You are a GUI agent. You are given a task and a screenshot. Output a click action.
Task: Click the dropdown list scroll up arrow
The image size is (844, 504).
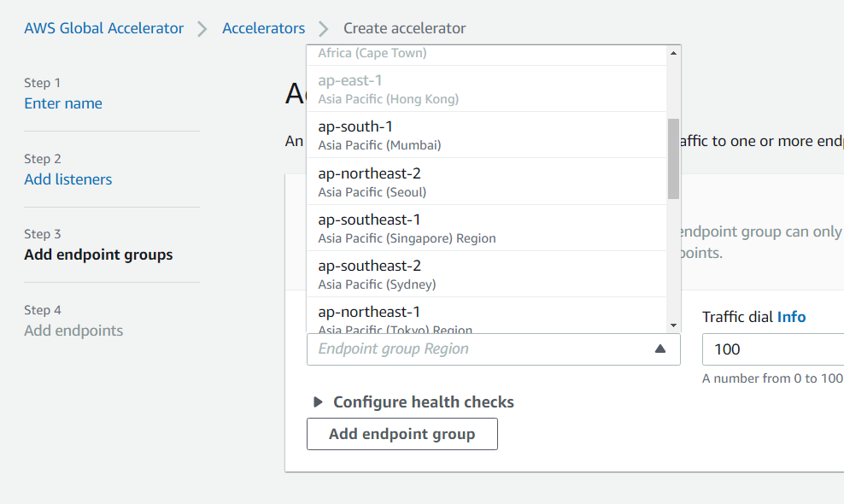(x=674, y=53)
